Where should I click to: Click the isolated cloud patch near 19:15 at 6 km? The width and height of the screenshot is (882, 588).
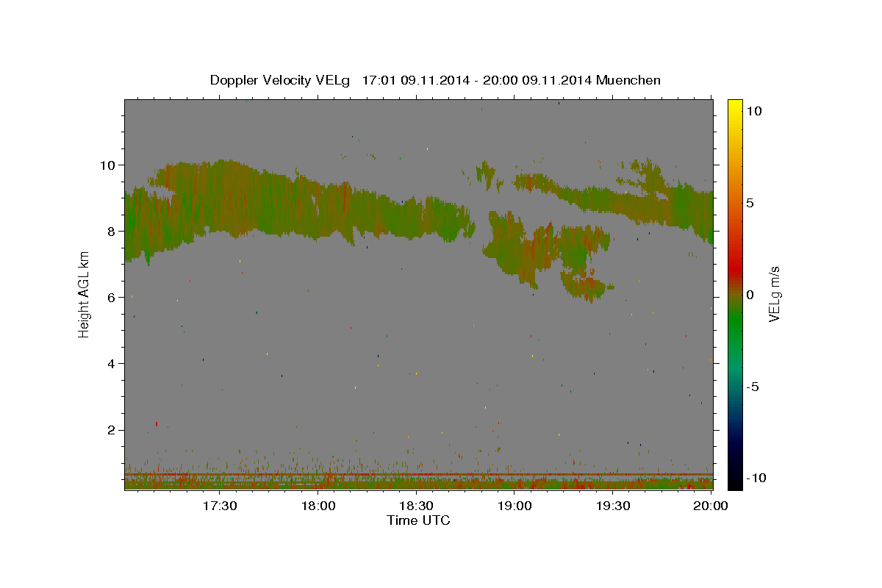[x=587, y=286]
